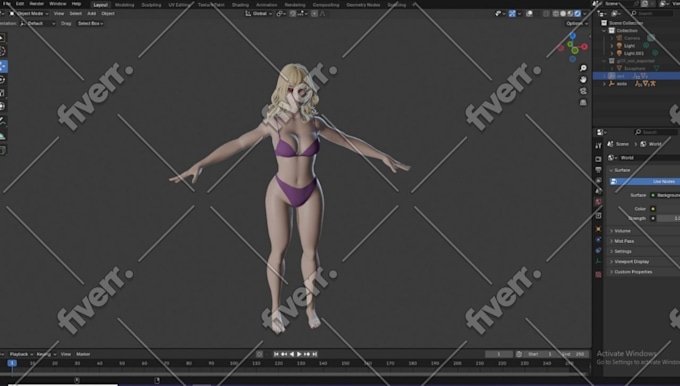Select the Measure tool

pos(2,136)
